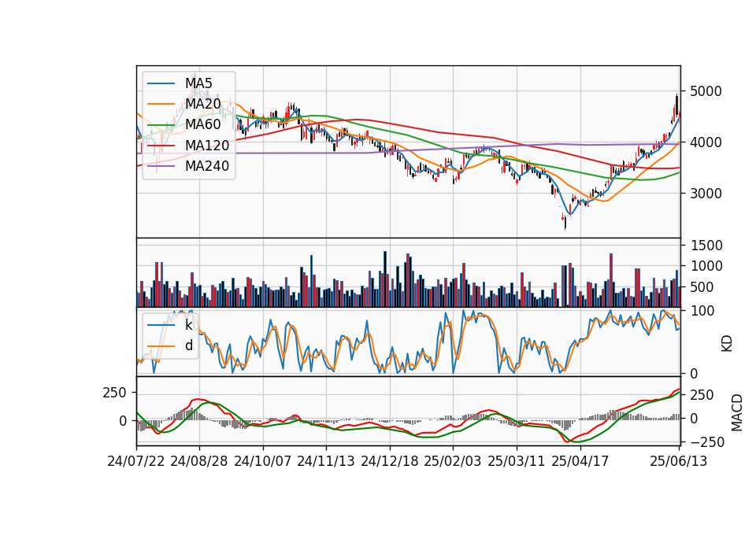Click the blue MA5 legend line sample
The image size is (756, 543).
point(161,83)
